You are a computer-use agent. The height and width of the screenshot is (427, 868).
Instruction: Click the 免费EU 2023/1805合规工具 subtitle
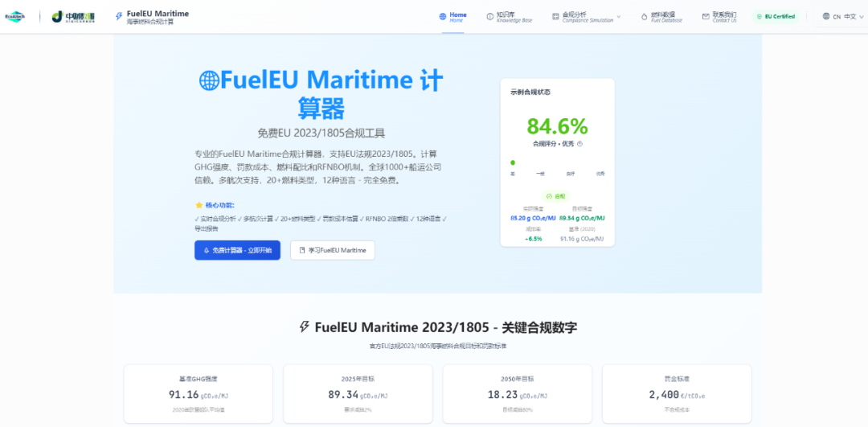click(321, 133)
